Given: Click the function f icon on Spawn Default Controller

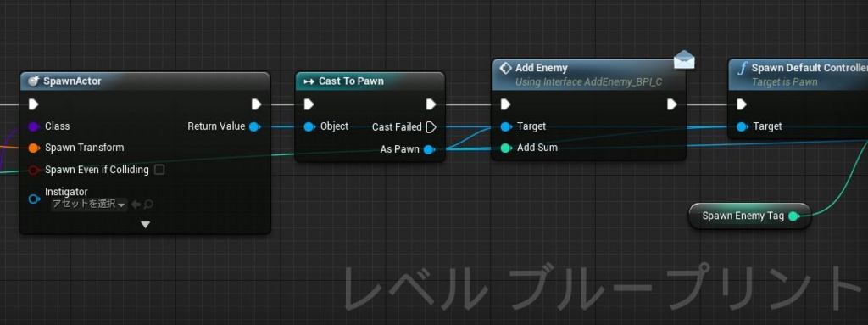Looking at the screenshot, I should point(742,69).
